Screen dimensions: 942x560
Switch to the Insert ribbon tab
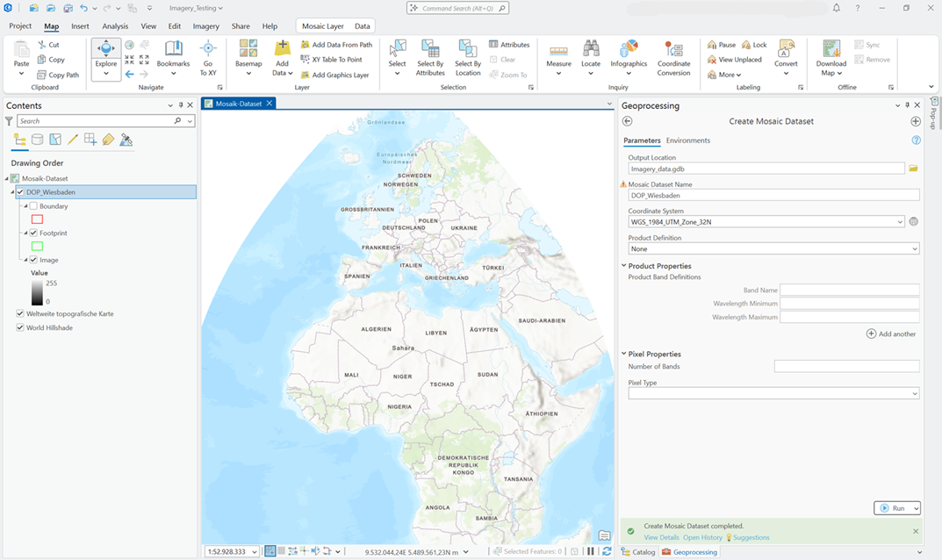pos(80,25)
